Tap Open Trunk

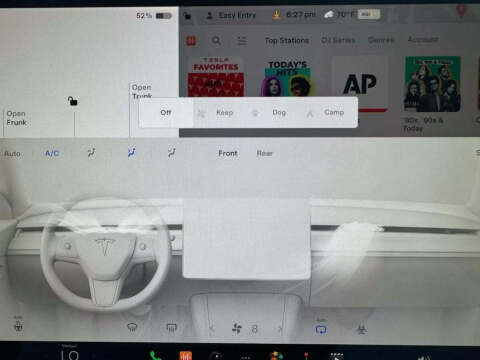(142, 91)
